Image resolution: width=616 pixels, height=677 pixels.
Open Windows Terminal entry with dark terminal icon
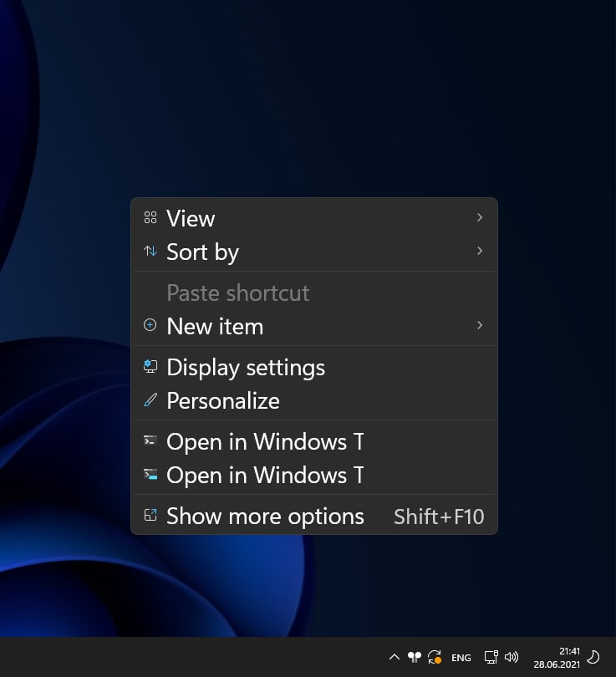click(x=313, y=441)
